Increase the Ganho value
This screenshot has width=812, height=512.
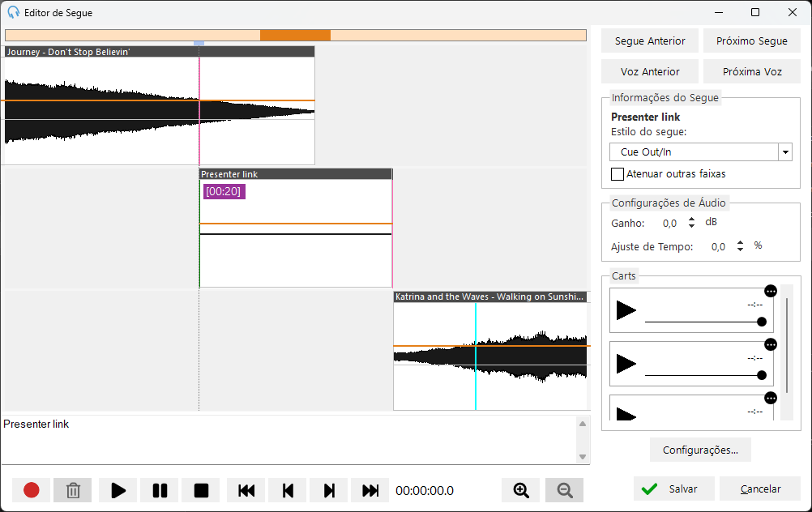click(x=692, y=219)
